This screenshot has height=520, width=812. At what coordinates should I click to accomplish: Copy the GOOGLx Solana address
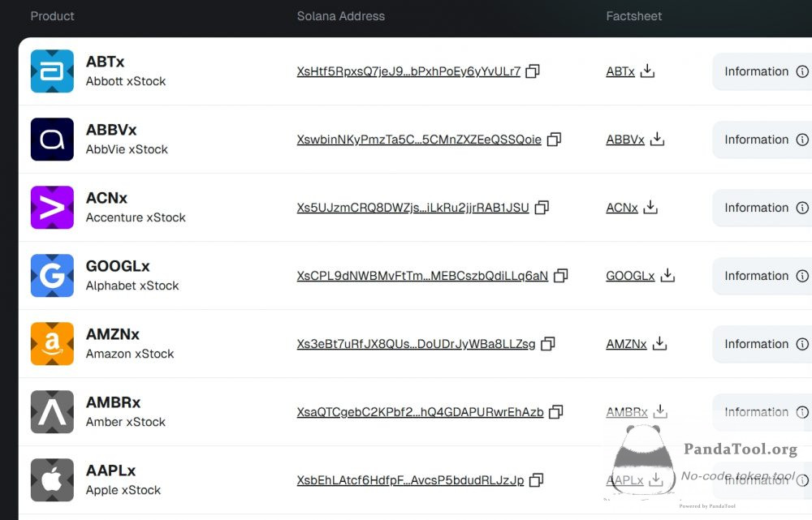click(560, 276)
